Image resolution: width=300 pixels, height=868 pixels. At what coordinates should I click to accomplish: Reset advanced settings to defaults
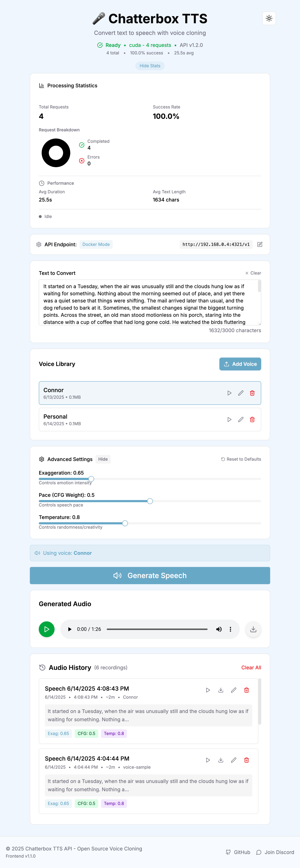pos(241,459)
